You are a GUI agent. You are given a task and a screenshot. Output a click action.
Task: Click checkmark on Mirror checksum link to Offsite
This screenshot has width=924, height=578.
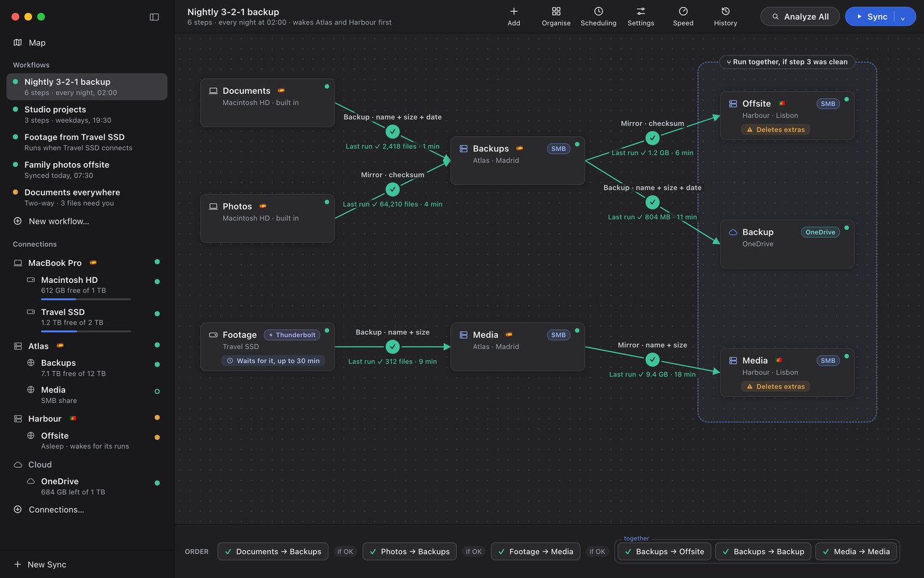[652, 138]
